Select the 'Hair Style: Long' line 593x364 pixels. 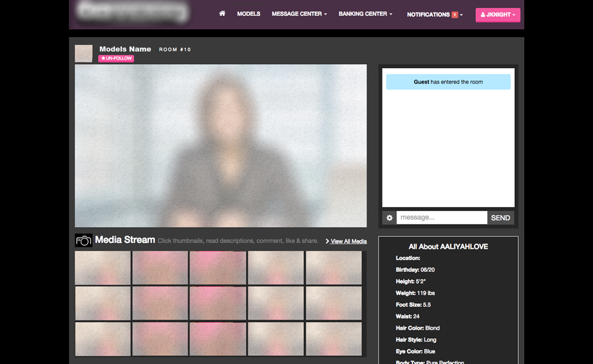[416, 340]
